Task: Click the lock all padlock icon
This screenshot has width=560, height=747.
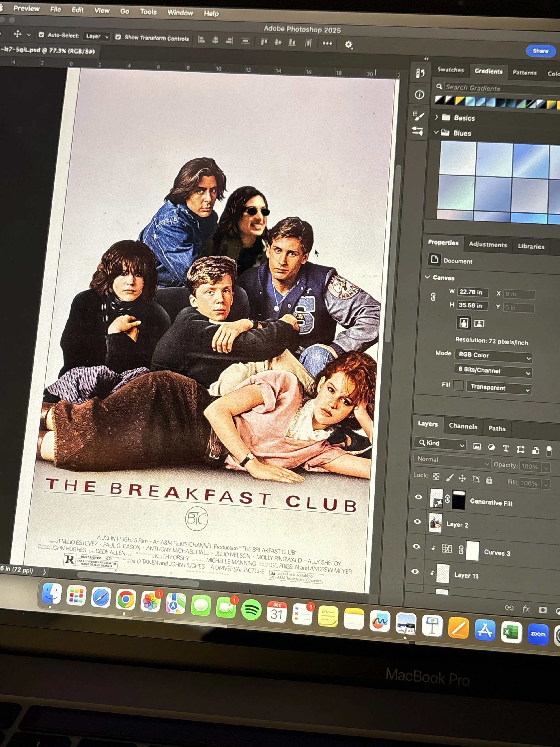Action: (x=489, y=480)
